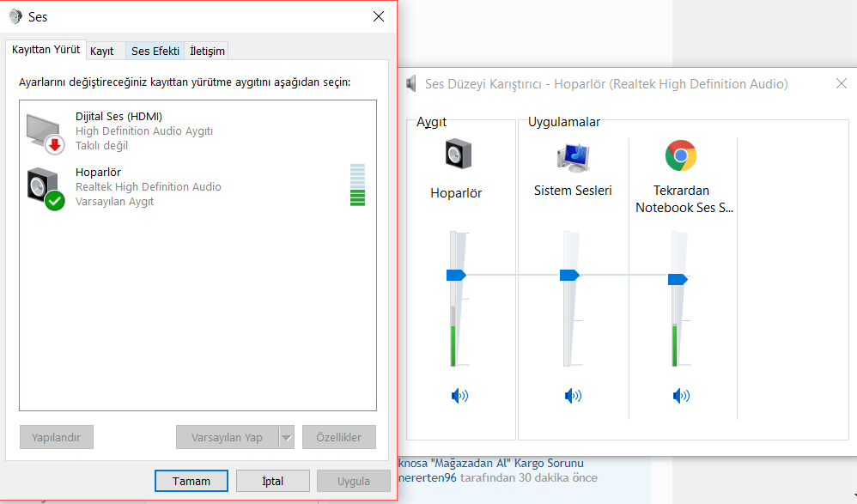The height and width of the screenshot is (504, 857).
Task: Click Sistem Sesleri volume slider handle
Action: (x=569, y=275)
